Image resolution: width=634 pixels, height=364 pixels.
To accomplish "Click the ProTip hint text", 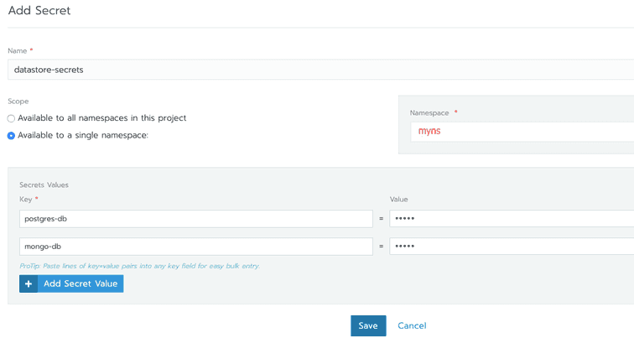I will tap(139, 266).
